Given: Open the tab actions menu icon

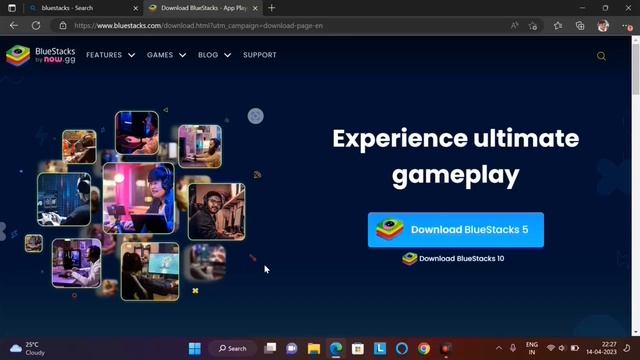Looking at the screenshot, I should coord(12,8).
